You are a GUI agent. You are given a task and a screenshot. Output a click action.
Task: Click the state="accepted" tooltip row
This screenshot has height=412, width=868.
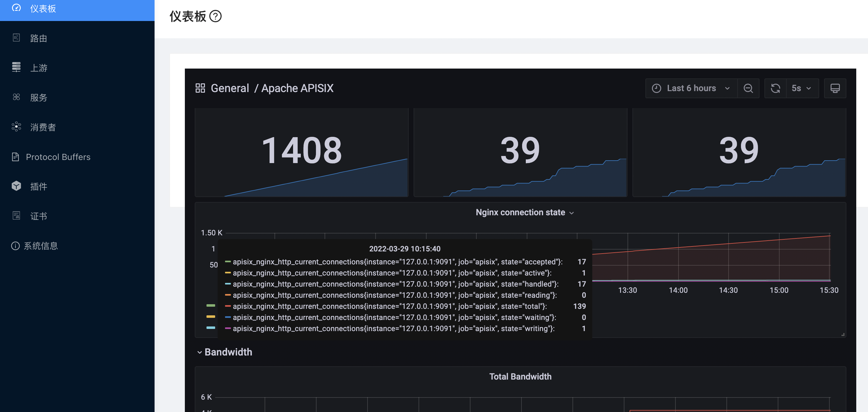click(405, 262)
